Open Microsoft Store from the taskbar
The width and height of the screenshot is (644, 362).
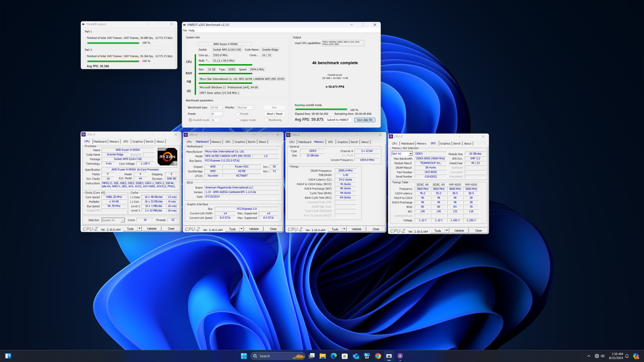point(345,356)
